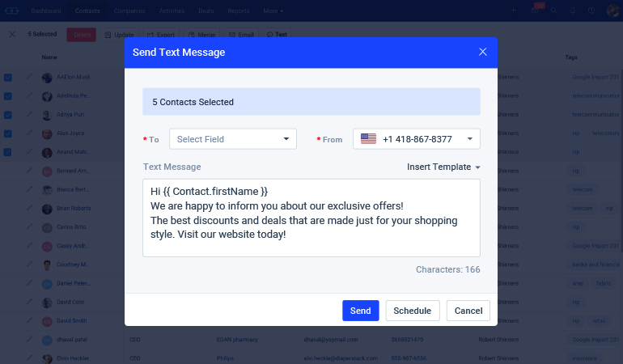Cancel the text message dialog
The height and width of the screenshot is (364, 623).
click(468, 311)
